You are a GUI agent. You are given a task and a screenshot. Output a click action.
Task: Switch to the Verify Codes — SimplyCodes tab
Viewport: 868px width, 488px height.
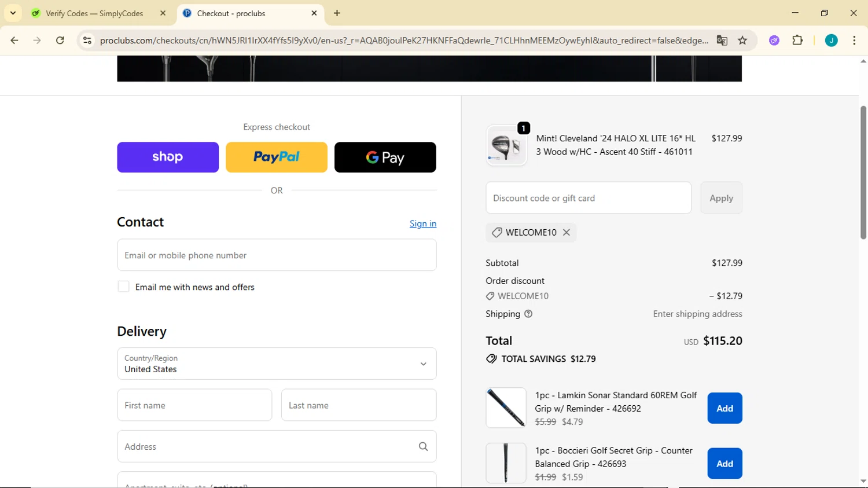(x=94, y=13)
